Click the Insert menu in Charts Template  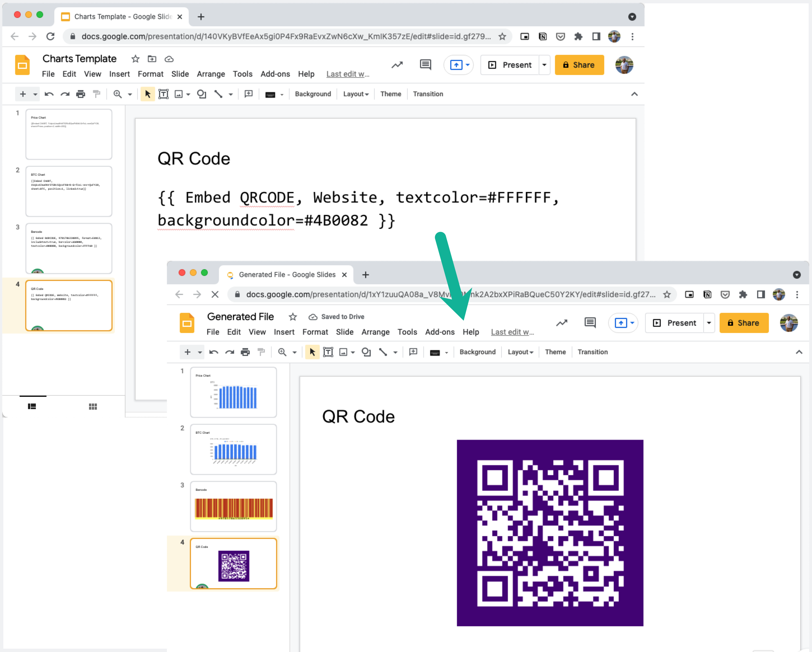[119, 74]
